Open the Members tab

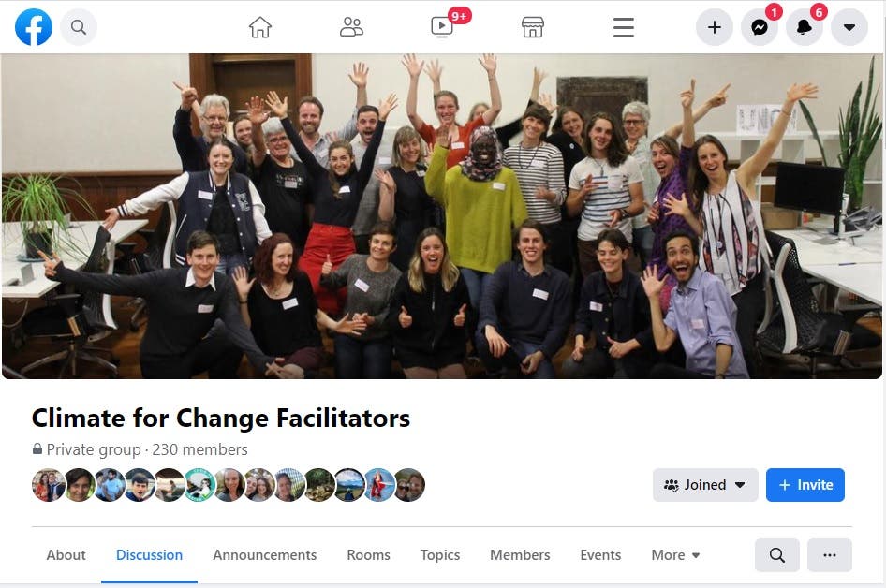pyautogui.click(x=520, y=555)
